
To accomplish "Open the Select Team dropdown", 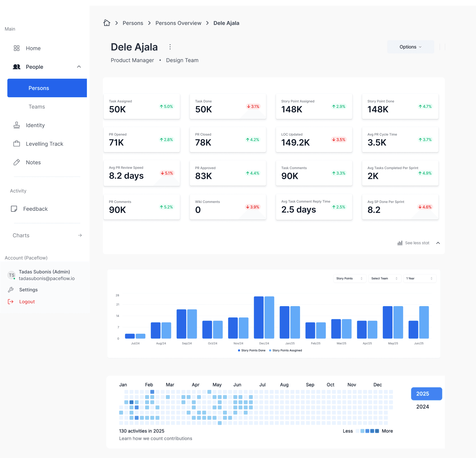I will [x=384, y=278].
